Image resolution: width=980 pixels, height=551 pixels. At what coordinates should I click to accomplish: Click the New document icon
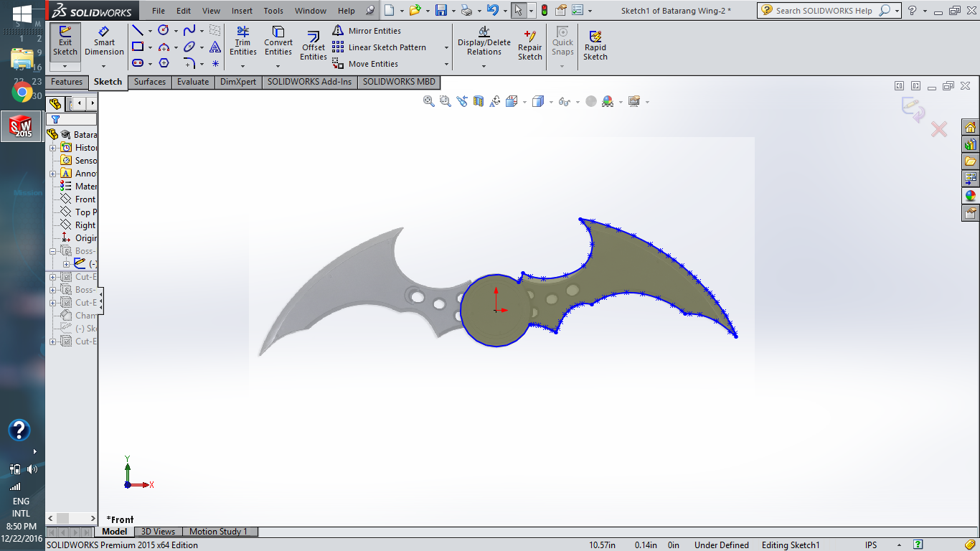click(x=389, y=10)
